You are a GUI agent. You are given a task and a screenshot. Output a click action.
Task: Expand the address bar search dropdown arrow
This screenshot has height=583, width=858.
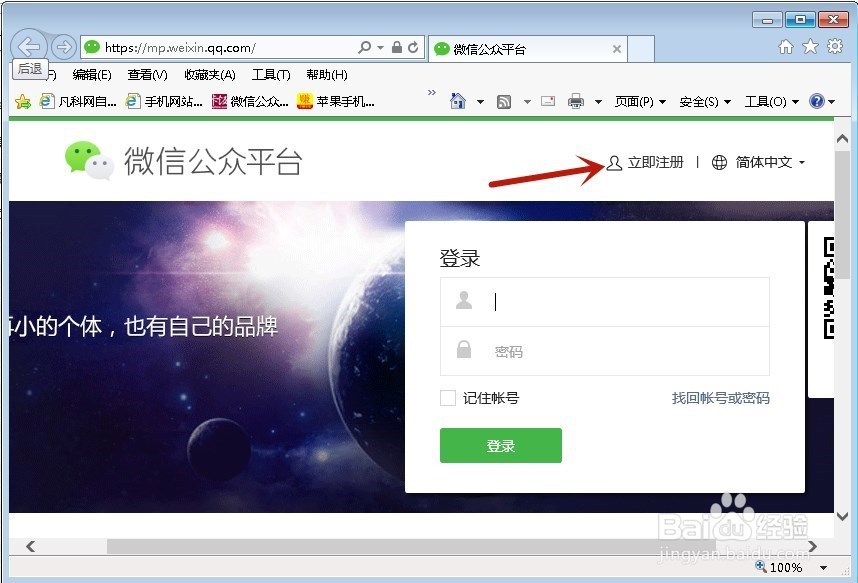point(380,48)
